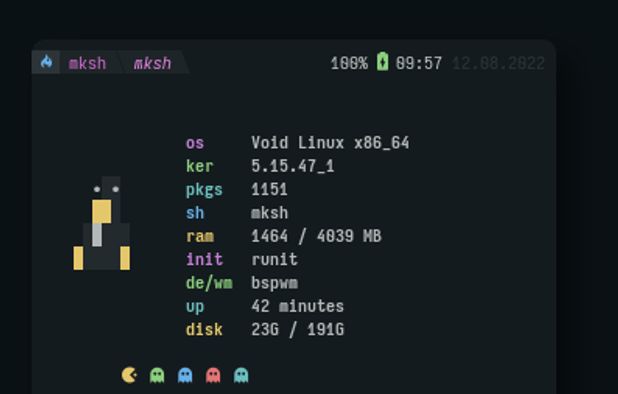Image resolution: width=618 pixels, height=394 pixels.
Task: Click the cyan ghost icon
Action: click(x=241, y=375)
